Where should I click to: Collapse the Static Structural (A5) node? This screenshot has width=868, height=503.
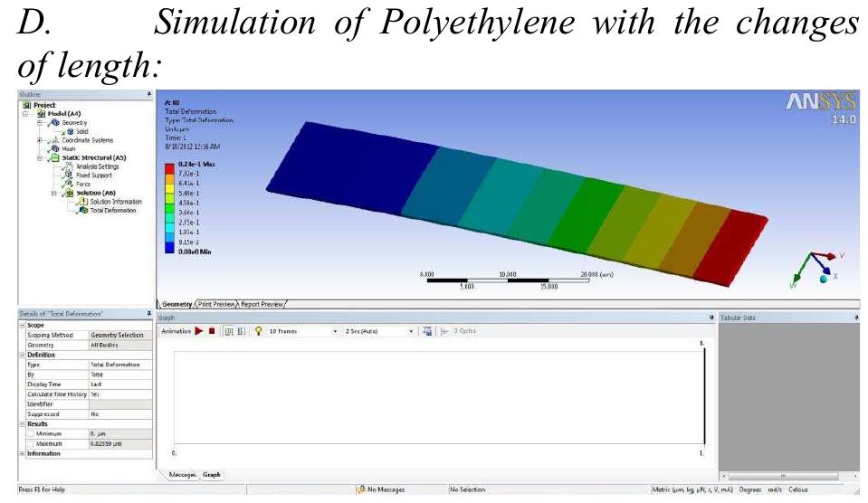[39, 158]
